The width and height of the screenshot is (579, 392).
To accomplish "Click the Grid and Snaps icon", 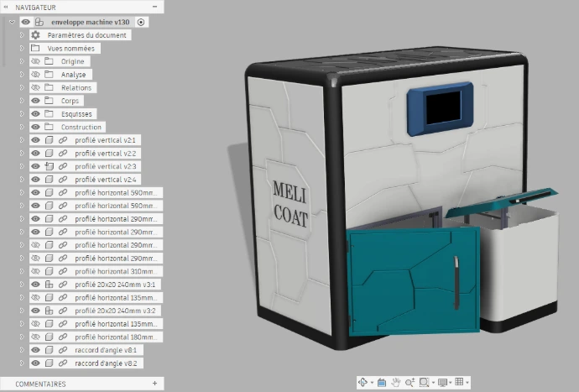I will pos(459,382).
